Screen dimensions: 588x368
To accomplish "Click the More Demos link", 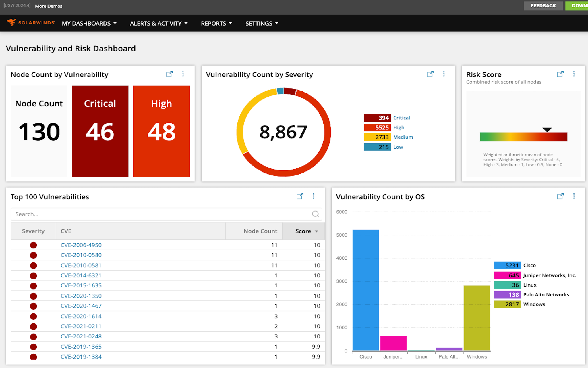I will 49,6.
